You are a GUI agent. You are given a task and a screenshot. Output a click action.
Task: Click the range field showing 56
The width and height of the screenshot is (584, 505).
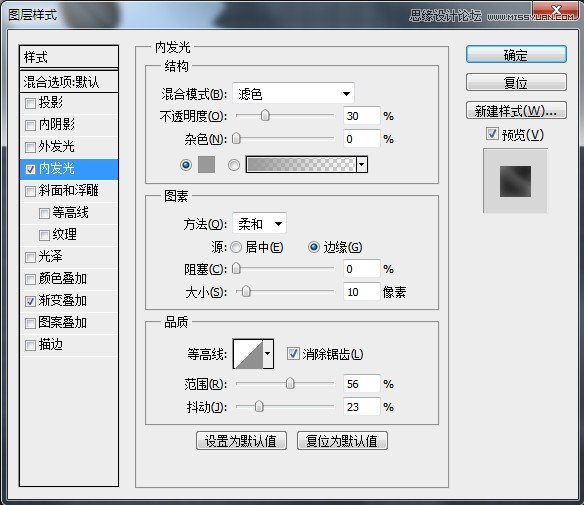click(362, 384)
